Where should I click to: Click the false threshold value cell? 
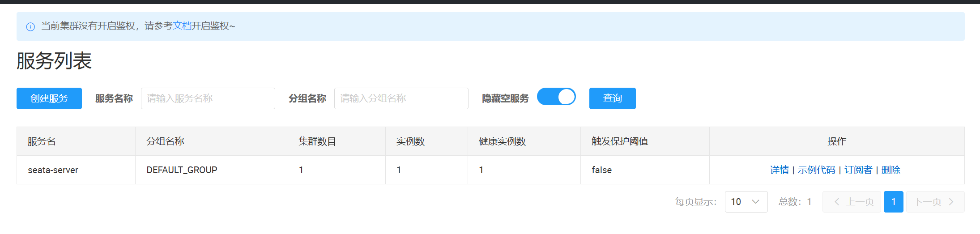645,170
